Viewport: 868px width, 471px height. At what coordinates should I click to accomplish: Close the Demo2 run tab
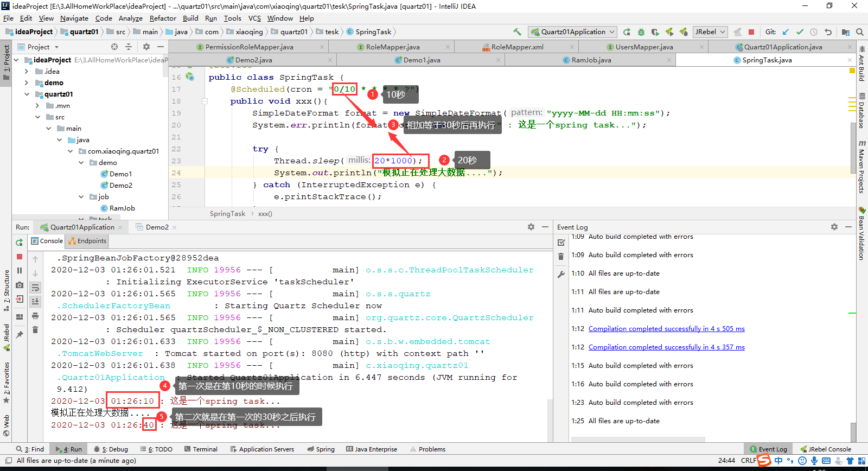(x=175, y=227)
